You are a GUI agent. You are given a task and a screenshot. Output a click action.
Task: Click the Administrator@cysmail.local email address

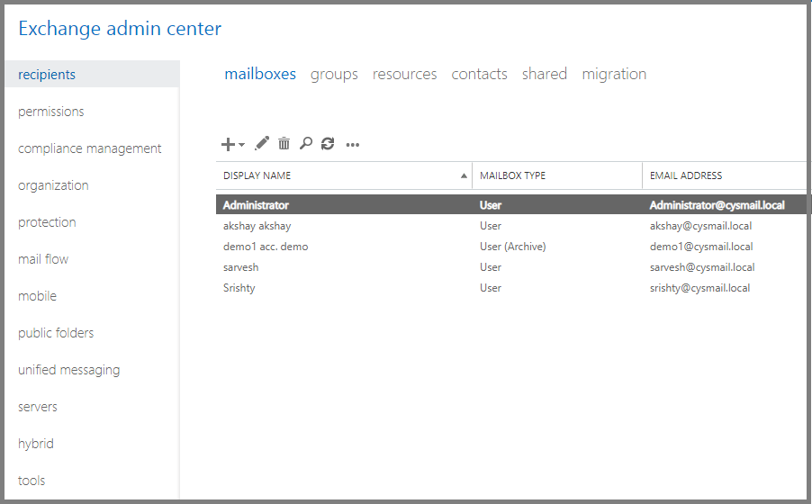pos(717,205)
